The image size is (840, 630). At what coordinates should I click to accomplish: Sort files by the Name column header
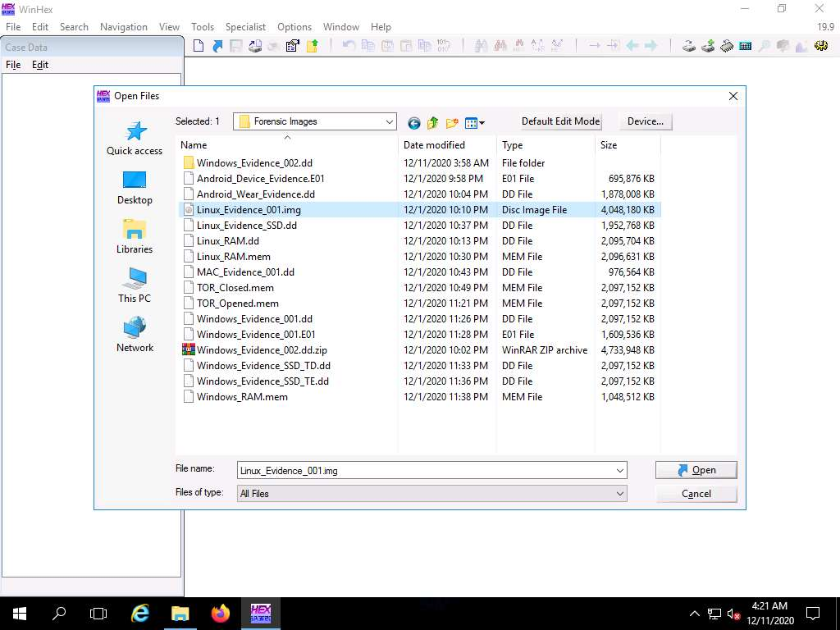287,144
